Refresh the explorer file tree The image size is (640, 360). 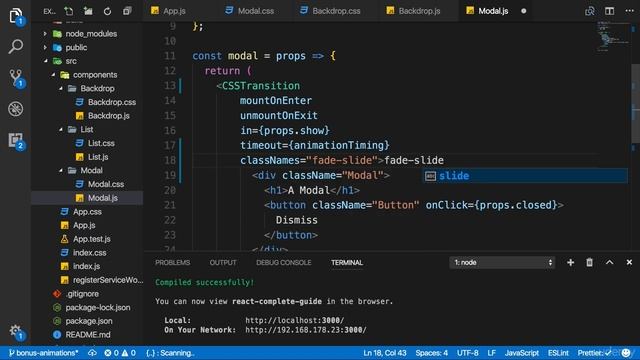(107, 11)
